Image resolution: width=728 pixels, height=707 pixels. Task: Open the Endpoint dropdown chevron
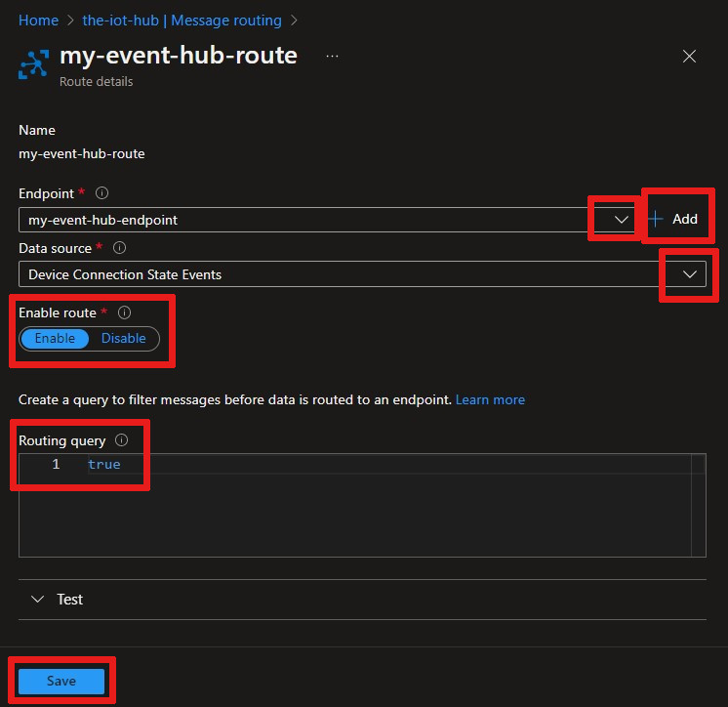pyautogui.click(x=622, y=220)
